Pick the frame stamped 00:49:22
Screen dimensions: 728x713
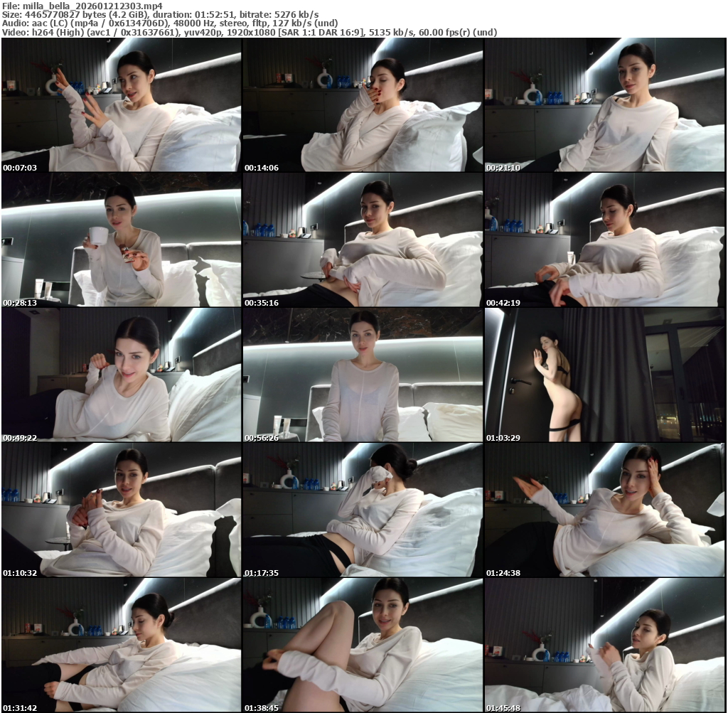pos(122,375)
